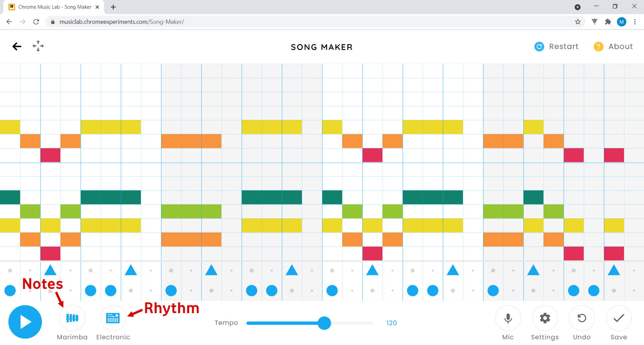Click the SONG MAKER title
Screen dimensions: 644x345
pos(322,47)
